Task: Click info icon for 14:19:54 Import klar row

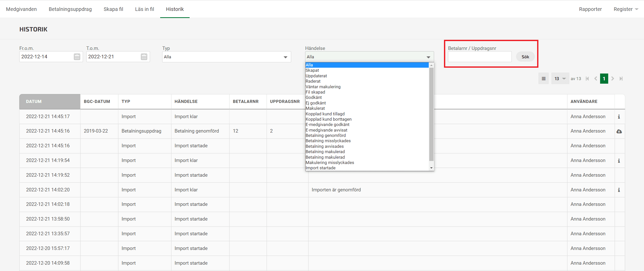Action: click(619, 161)
